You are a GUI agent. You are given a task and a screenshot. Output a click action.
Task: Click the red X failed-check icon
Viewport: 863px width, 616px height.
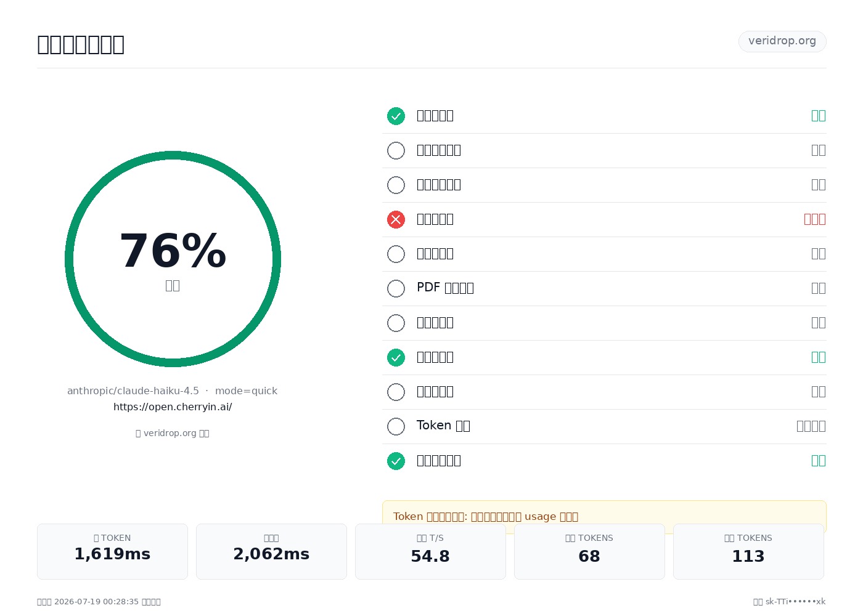[x=396, y=219]
